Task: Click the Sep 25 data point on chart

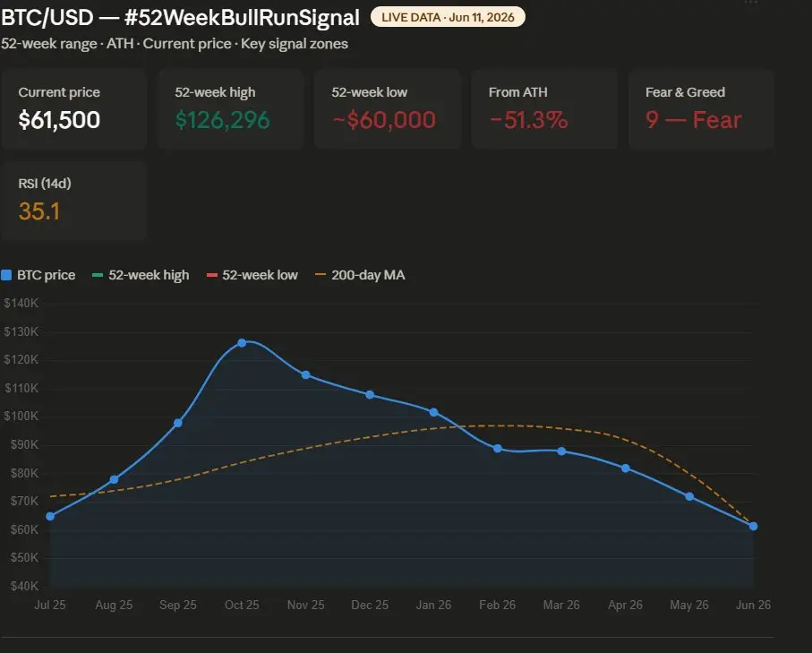Action: pyautogui.click(x=177, y=423)
